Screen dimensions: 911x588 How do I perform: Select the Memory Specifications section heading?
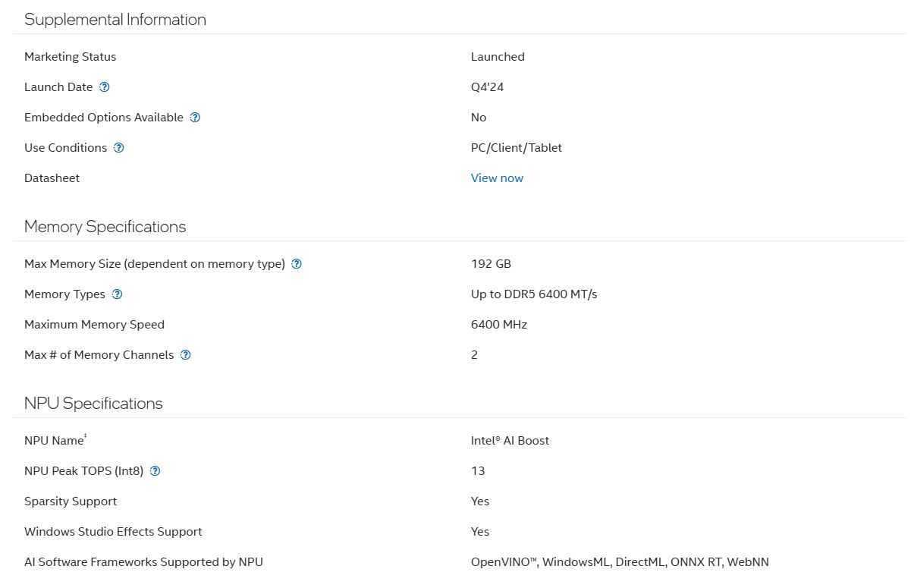[x=105, y=227]
